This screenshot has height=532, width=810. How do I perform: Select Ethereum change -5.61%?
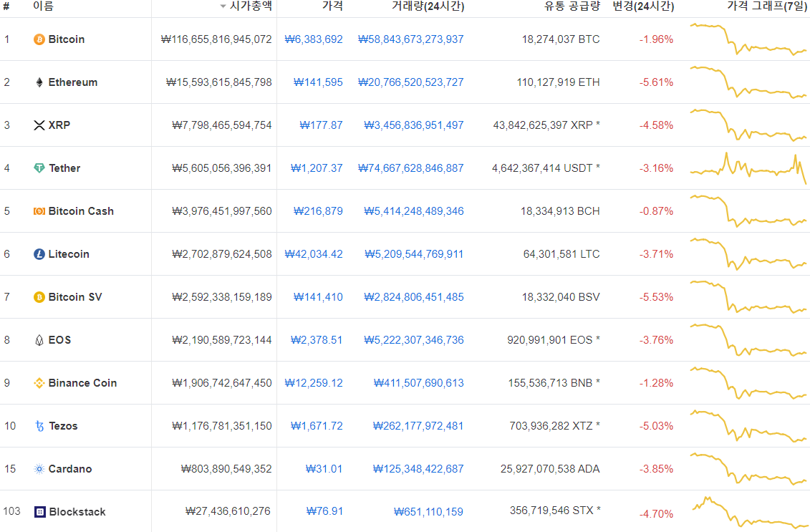[x=656, y=82]
